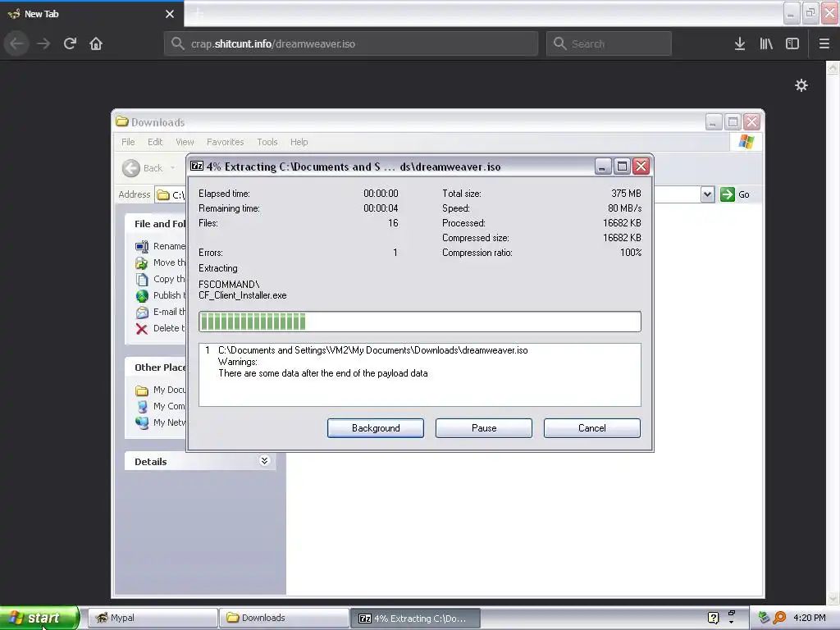Image resolution: width=840 pixels, height=630 pixels.
Task: Click Publish to web globe icon
Action: [x=141, y=295]
